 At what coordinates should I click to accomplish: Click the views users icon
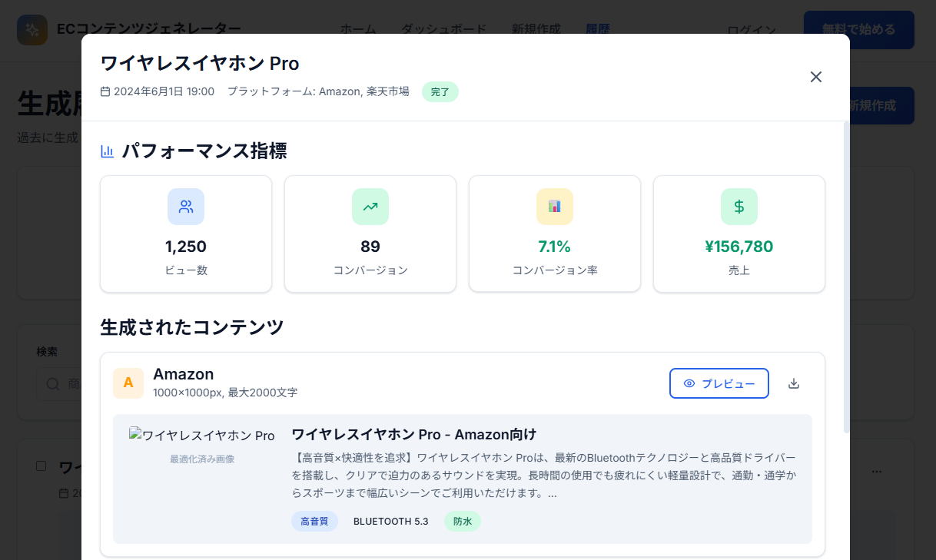[x=186, y=207]
